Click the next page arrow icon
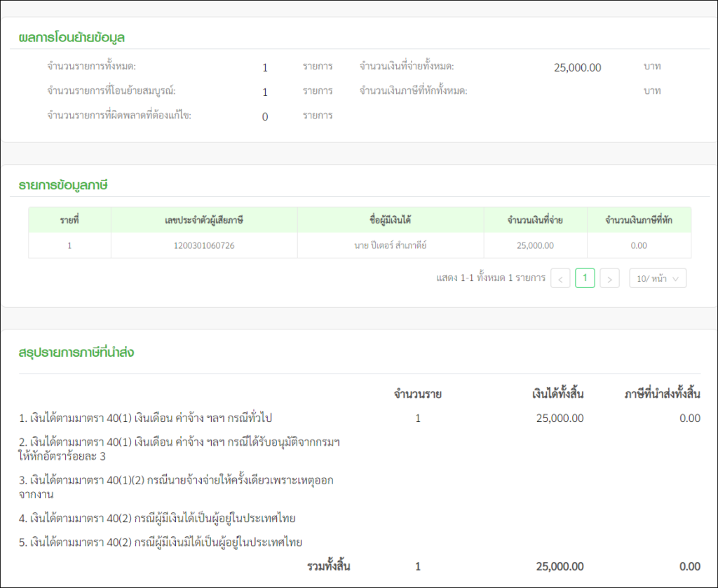Screen dimensions: 718x588 (x=609, y=278)
